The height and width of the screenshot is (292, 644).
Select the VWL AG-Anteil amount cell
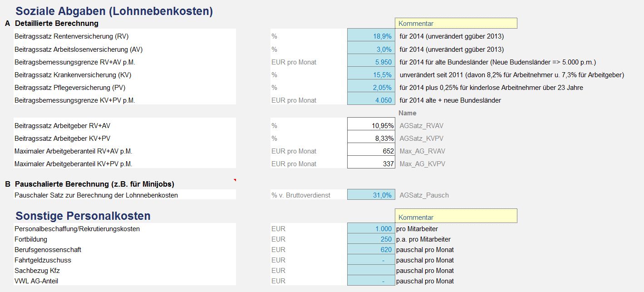pyautogui.click(x=371, y=281)
